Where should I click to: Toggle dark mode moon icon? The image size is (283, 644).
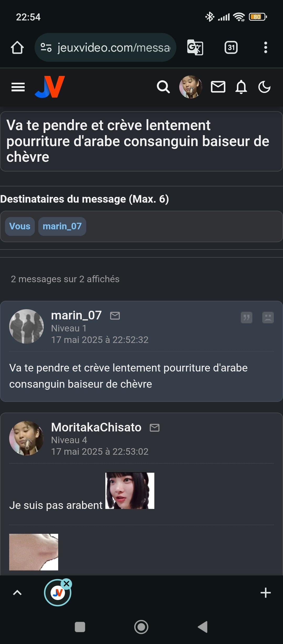coord(264,87)
